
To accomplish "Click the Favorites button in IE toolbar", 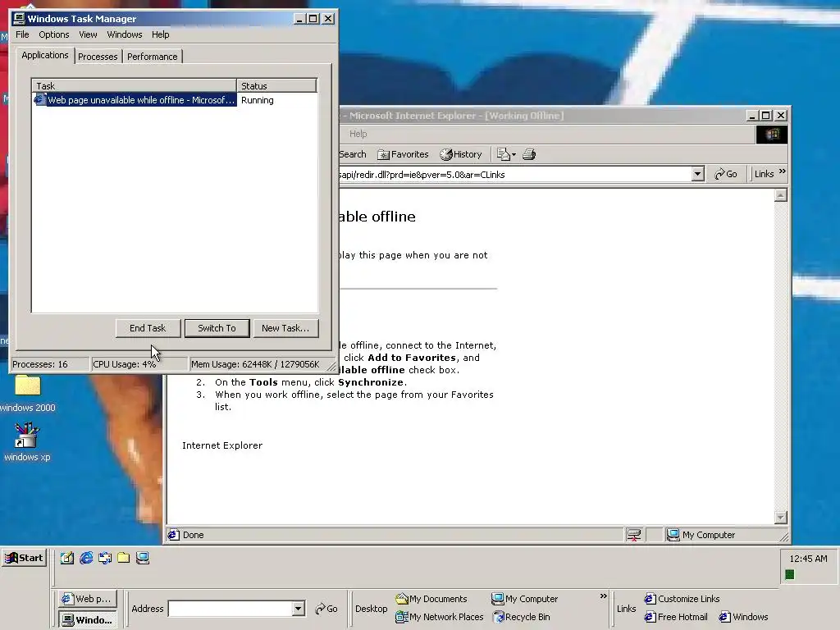I will [403, 154].
